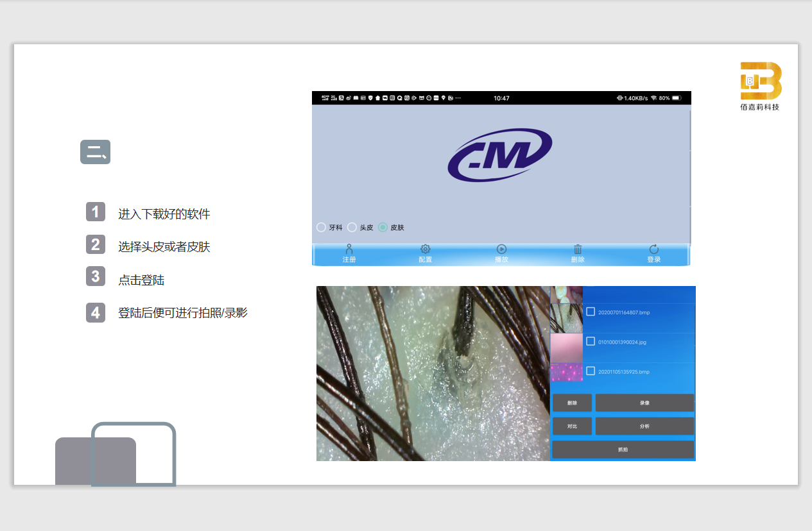Open the purple dotted thumbnail beside 20201105135925.bmp
Viewport: 812px width, 531px height.
[x=566, y=373]
